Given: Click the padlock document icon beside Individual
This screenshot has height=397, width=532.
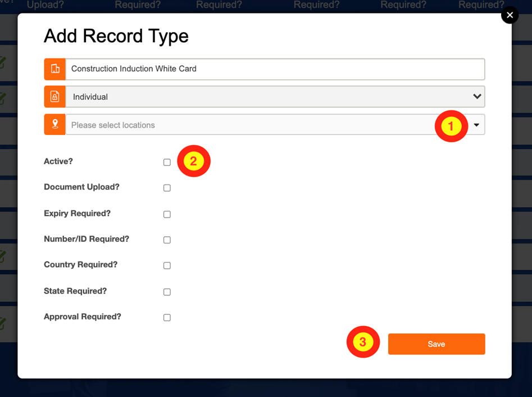Looking at the screenshot, I should (x=54, y=97).
